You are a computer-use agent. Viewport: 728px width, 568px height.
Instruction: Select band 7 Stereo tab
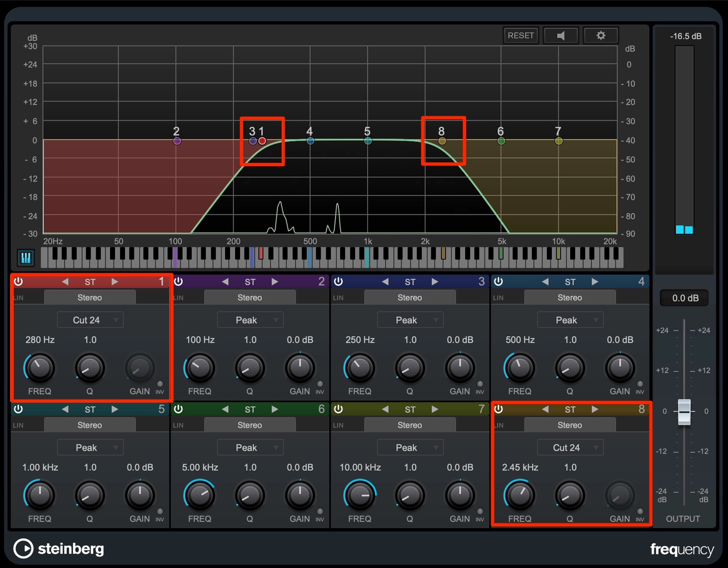tap(410, 425)
